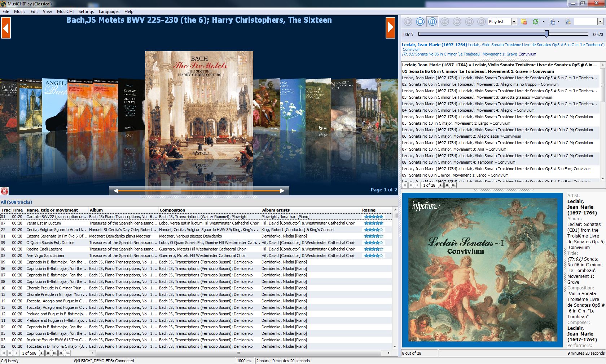Select the Regina Caeli Laetare track row
The height and width of the screenshot is (364, 606).
pyautogui.click(x=196, y=249)
